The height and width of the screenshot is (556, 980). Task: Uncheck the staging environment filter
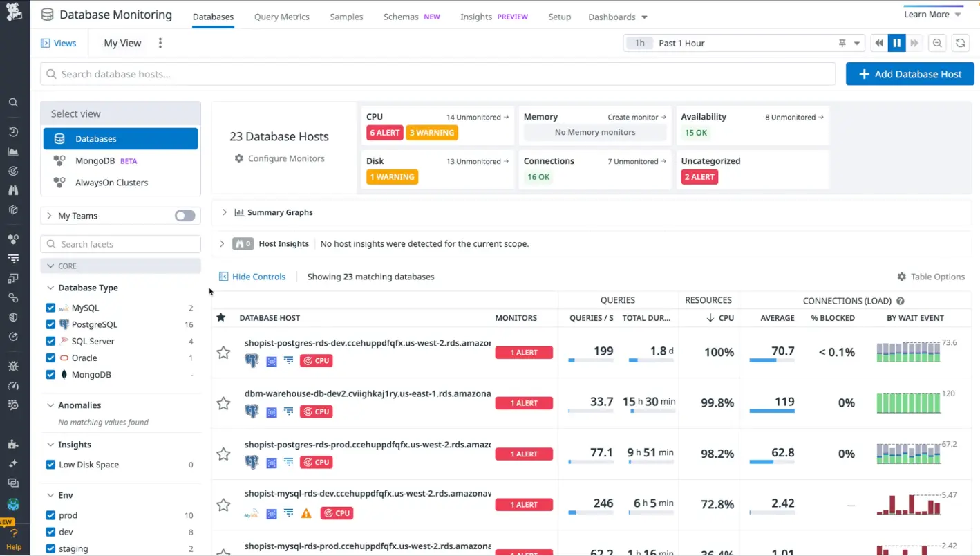pyautogui.click(x=50, y=548)
